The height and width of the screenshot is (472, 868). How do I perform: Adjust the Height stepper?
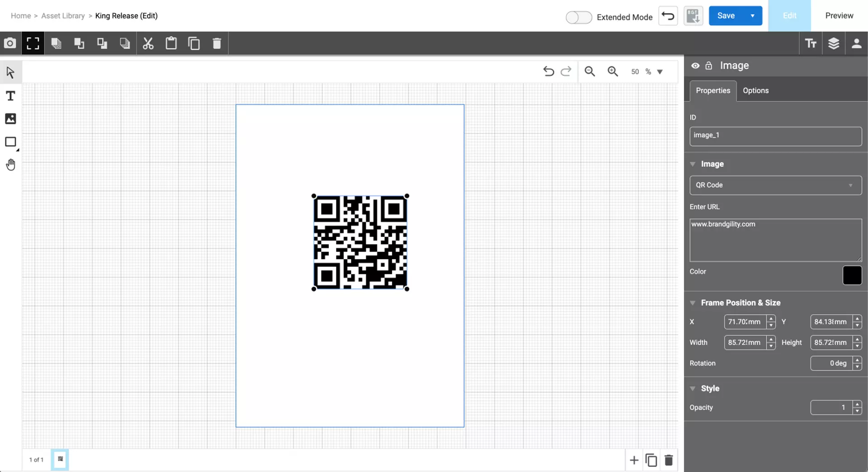pyautogui.click(x=857, y=343)
